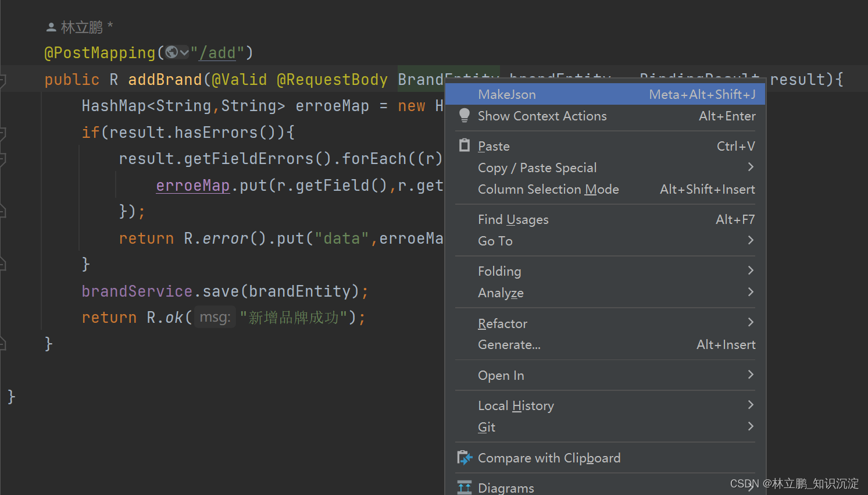Expand the arrow beside Copy / Paste Special
Screen dimensions: 868x495
click(751, 167)
